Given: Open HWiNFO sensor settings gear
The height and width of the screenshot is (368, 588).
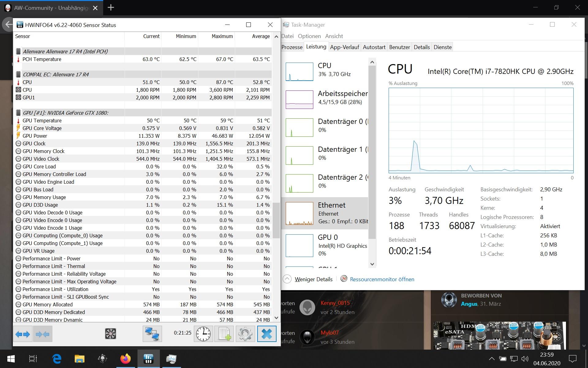Looking at the screenshot, I should point(245,334).
